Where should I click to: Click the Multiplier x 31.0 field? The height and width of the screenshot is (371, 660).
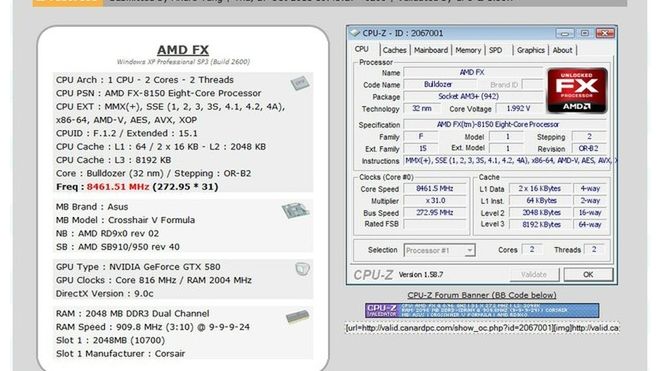[435, 200]
